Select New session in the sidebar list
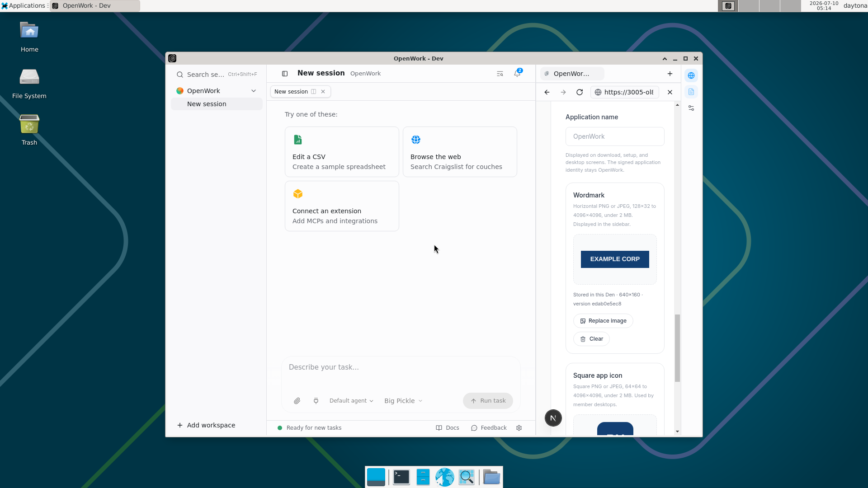This screenshot has width=868, height=488. [x=217, y=104]
